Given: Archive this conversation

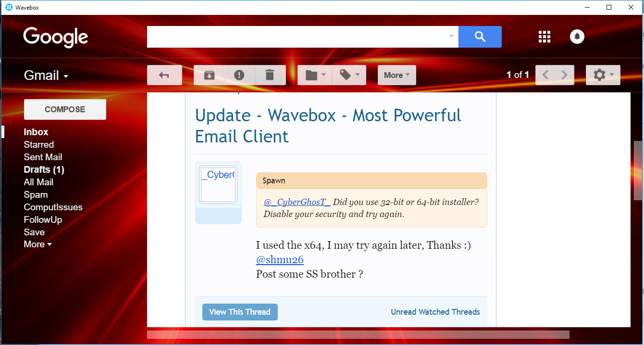Looking at the screenshot, I should click(209, 75).
